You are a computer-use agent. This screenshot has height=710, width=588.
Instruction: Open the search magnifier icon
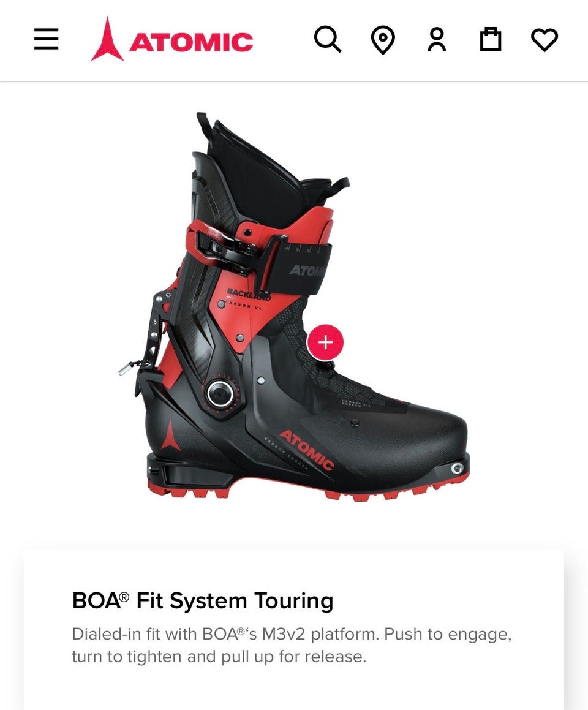[328, 39]
